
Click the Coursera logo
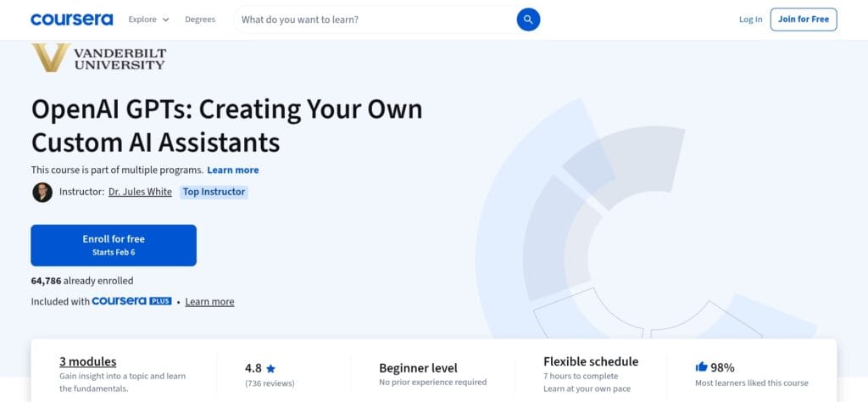(x=71, y=20)
